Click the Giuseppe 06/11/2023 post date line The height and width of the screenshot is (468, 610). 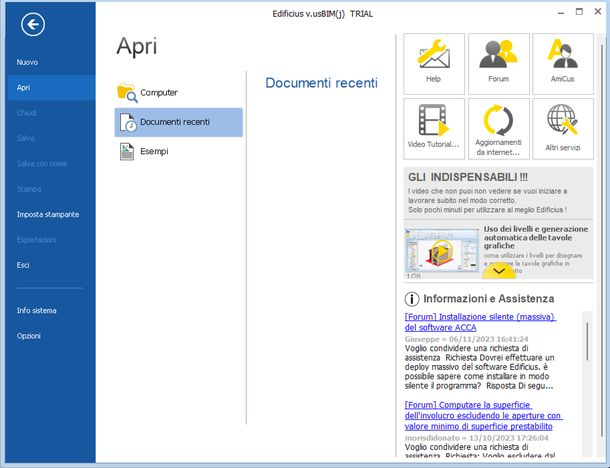coord(466,339)
